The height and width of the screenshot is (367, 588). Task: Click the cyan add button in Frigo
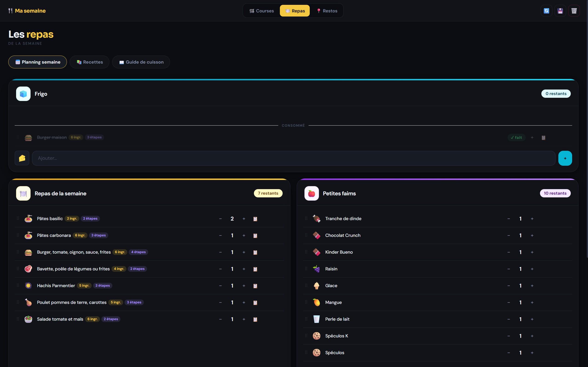565,158
